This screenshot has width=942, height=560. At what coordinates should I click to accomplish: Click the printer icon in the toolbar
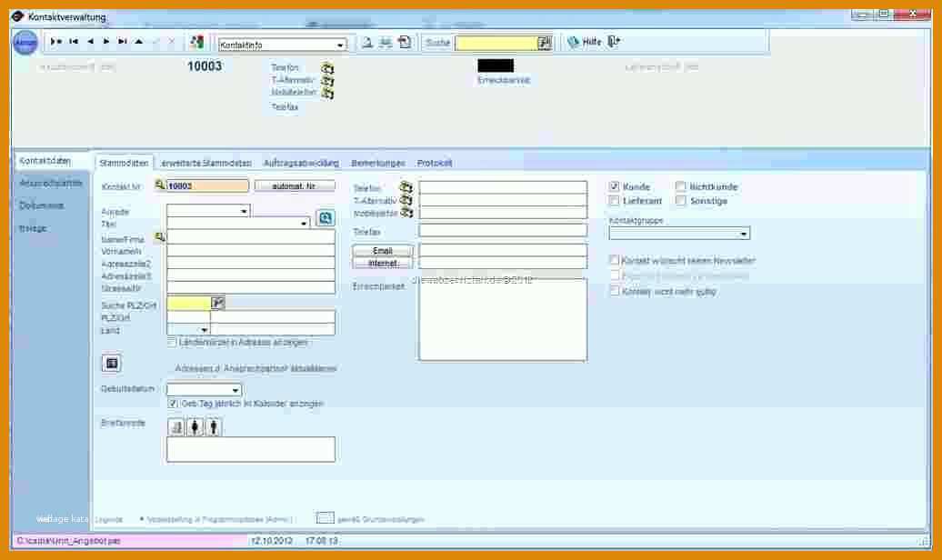click(386, 42)
